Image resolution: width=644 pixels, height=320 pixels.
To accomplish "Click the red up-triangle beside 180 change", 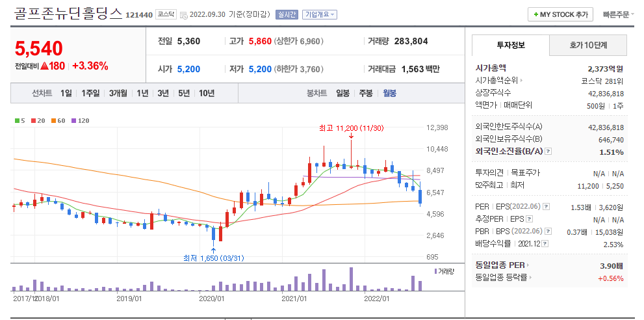I will 44,66.
